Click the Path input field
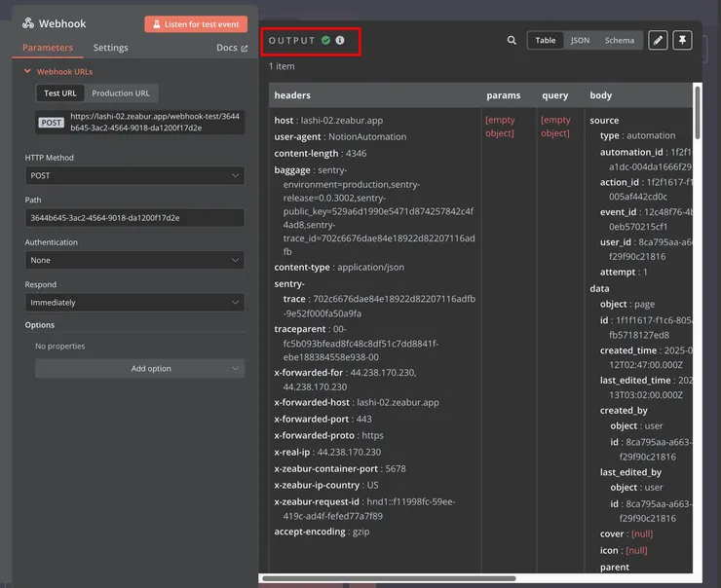 click(x=134, y=218)
